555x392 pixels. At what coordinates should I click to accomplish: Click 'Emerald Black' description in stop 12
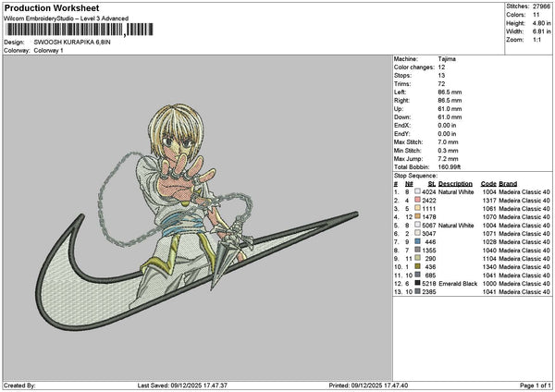coord(458,284)
